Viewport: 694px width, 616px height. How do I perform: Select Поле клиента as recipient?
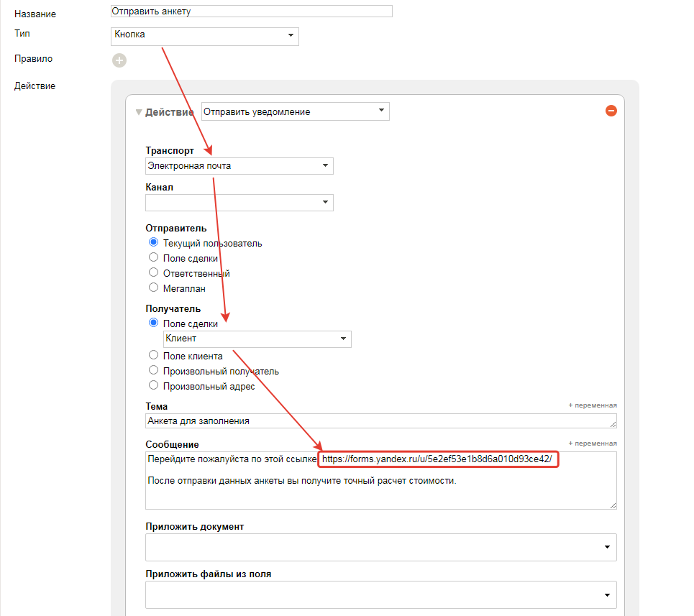click(153, 356)
